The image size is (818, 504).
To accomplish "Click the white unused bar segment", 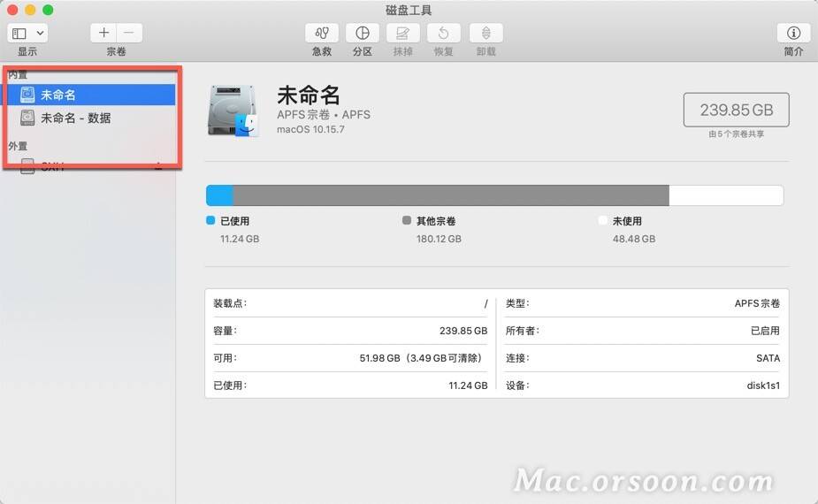I will coord(726,195).
